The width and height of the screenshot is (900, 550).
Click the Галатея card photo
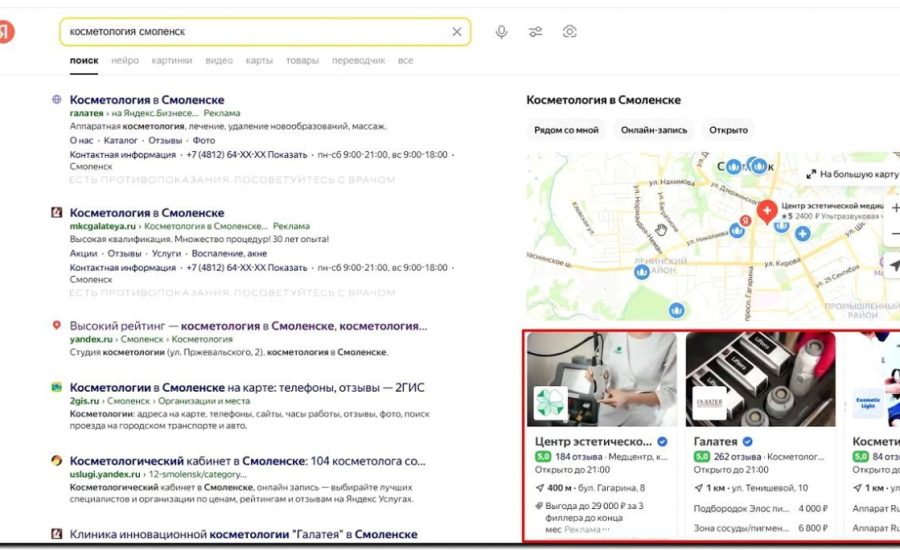pyautogui.click(x=761, y=379)
